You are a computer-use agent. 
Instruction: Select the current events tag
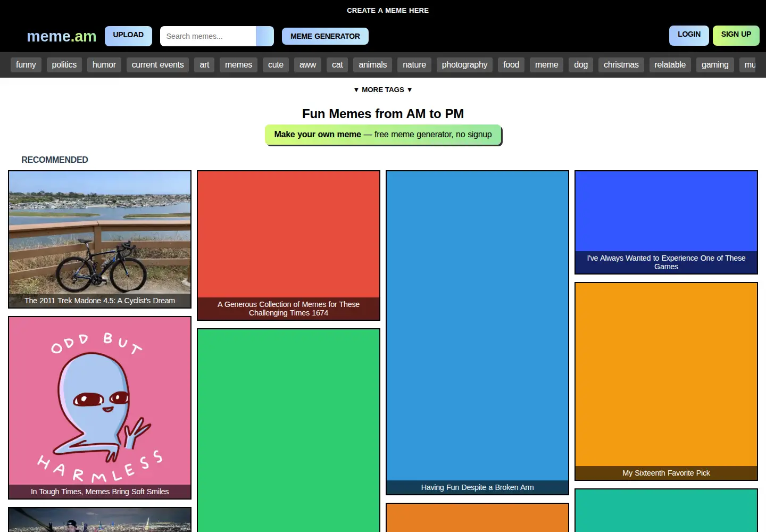[157, 65]
